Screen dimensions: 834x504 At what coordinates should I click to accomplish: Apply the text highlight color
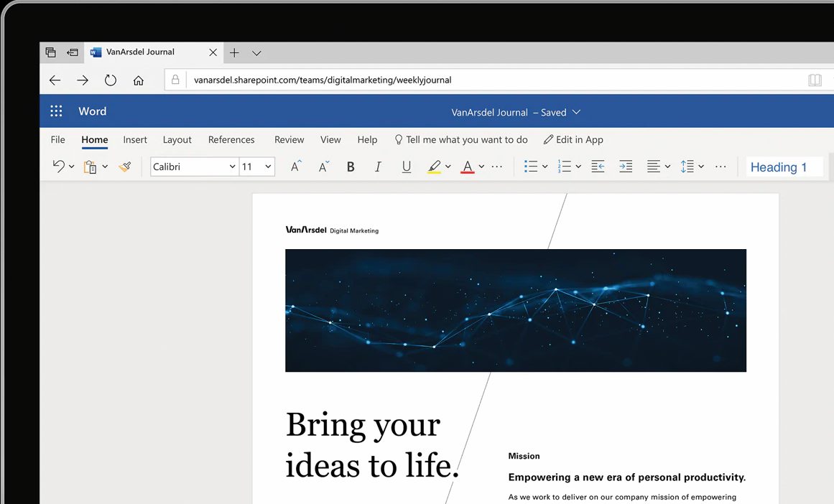[434, 167]
